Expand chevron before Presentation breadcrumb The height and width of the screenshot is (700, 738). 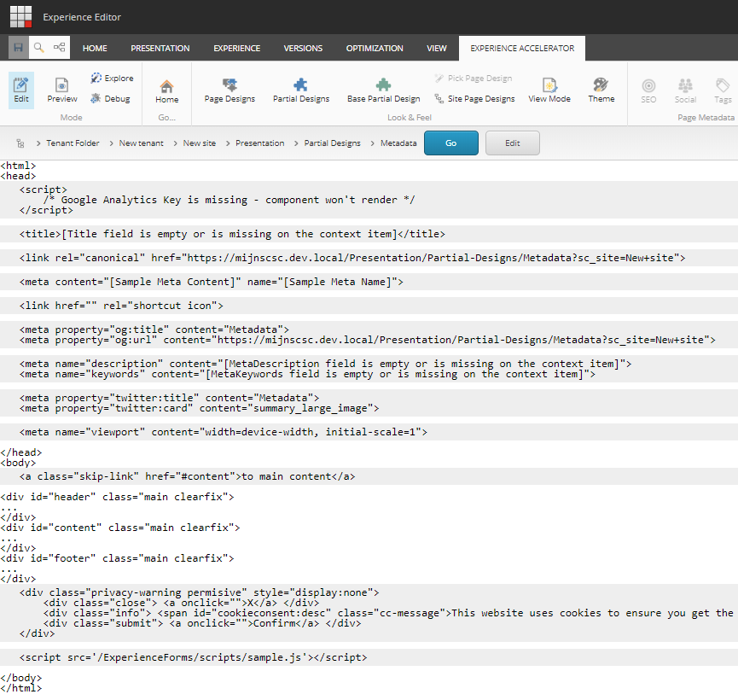227,143
